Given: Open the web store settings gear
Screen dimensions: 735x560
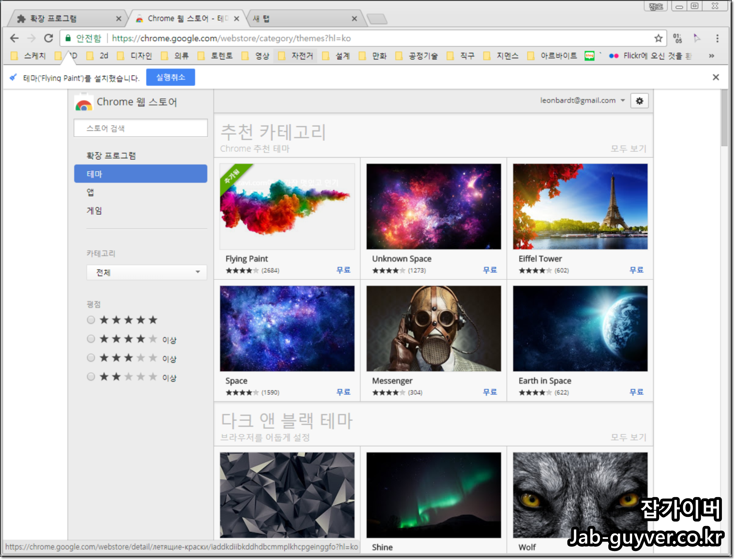Looking at the screenshot, I should [639, 101].
